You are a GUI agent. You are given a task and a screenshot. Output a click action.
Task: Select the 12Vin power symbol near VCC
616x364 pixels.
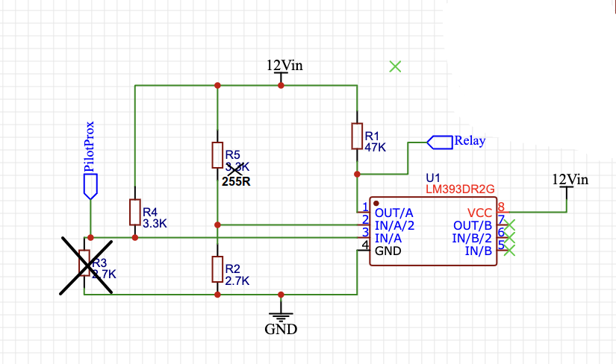coord(569,181)
